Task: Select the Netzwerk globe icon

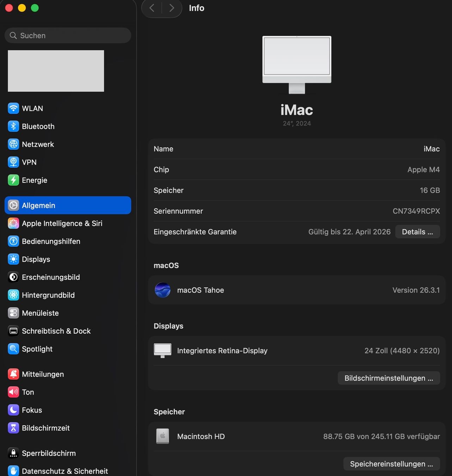Action: tap(13, 144)
